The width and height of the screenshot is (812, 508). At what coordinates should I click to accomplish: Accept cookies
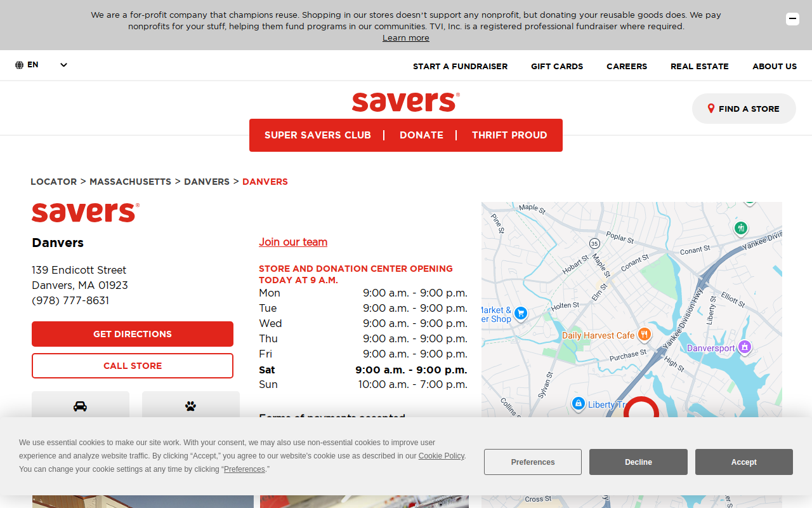tap(743, 462)
